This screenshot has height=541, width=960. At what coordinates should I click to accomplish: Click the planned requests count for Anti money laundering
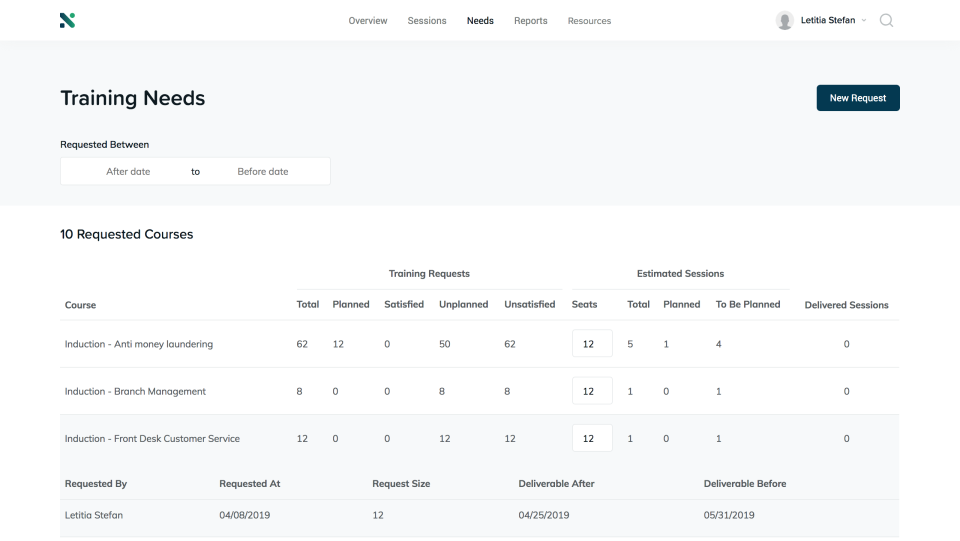pos(338,344)
